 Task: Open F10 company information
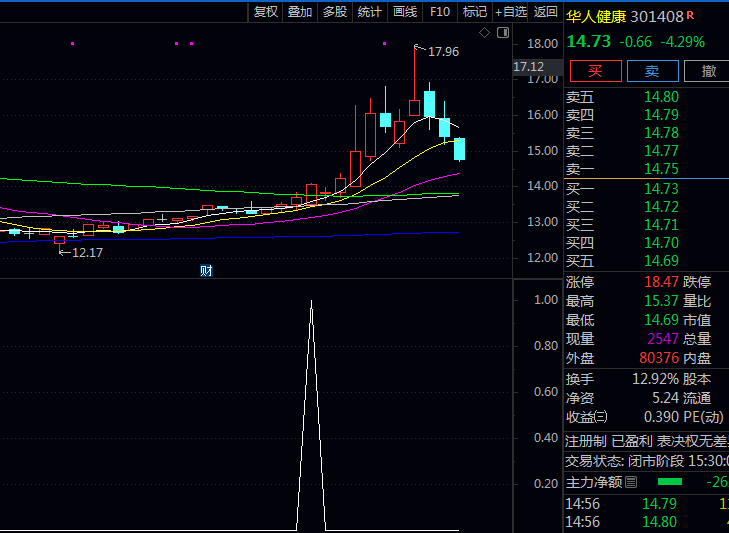[x=439, y=12]
